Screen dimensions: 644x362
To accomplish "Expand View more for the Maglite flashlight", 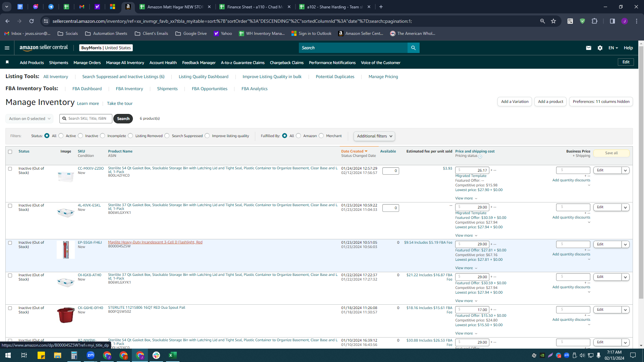I will pyautogui.click(x=466, y=268).
